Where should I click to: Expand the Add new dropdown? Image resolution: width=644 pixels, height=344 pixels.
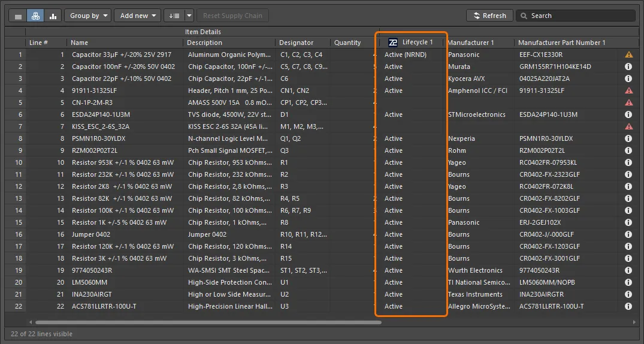[x=138, y=16]
